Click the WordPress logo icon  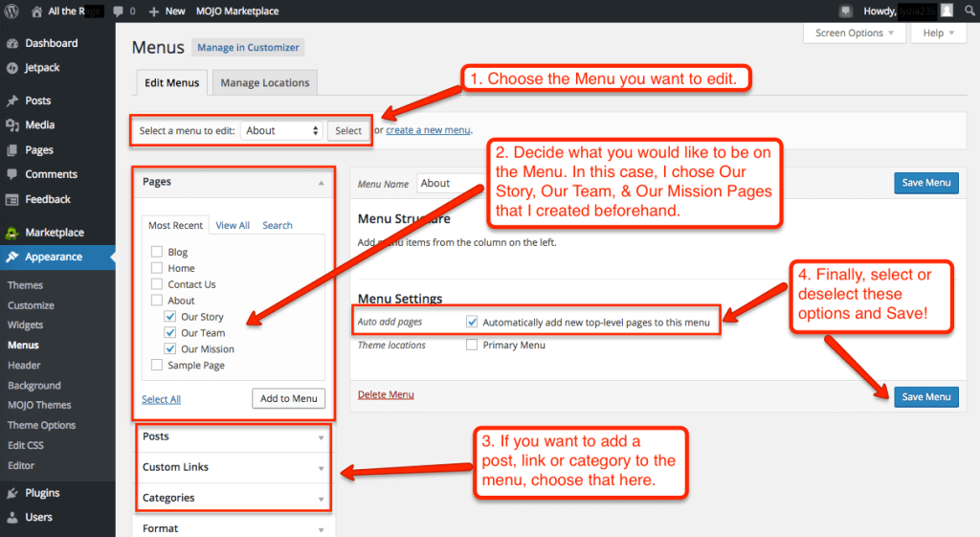pyautogui.click(x=11, y=11)
